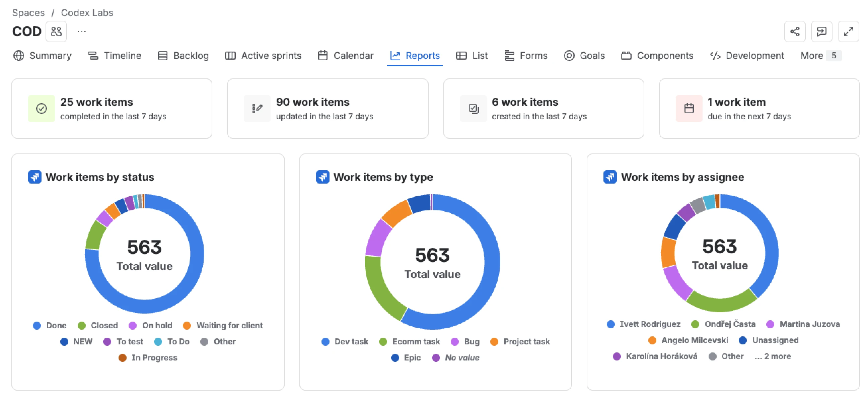Click the orange Waiting for client swatch
This screenshot has width=868, height=398.
(x=187, y=326)
